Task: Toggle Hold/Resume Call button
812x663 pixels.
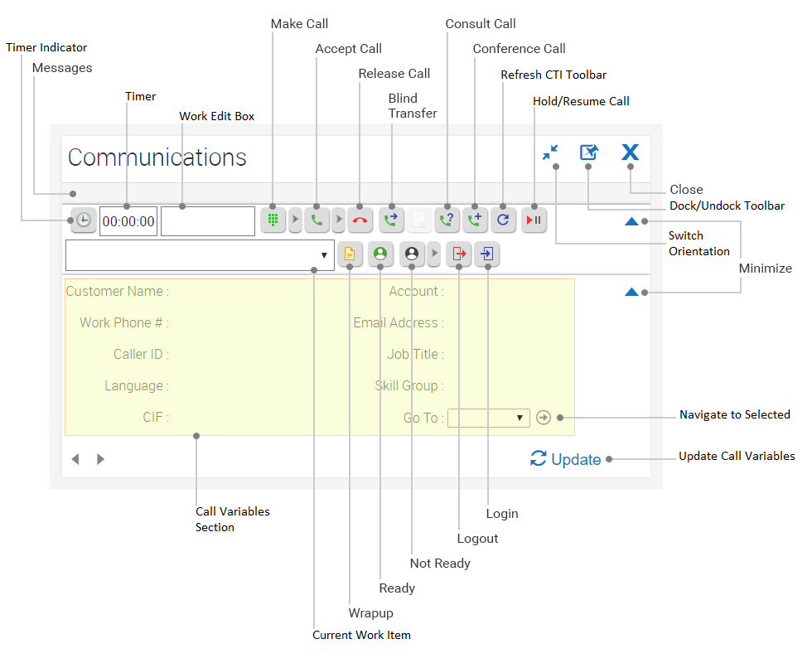Action: tap(534, 220)
